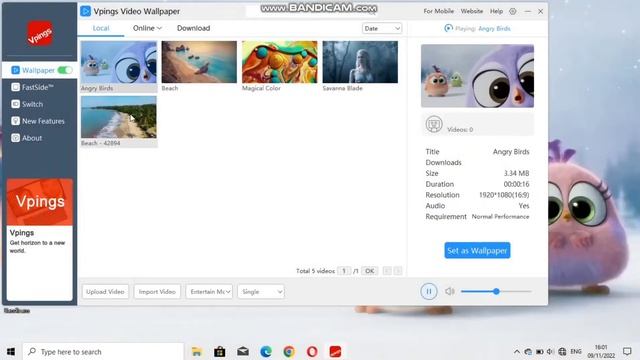Open the Date sort dropdown

tap(382, 28)
